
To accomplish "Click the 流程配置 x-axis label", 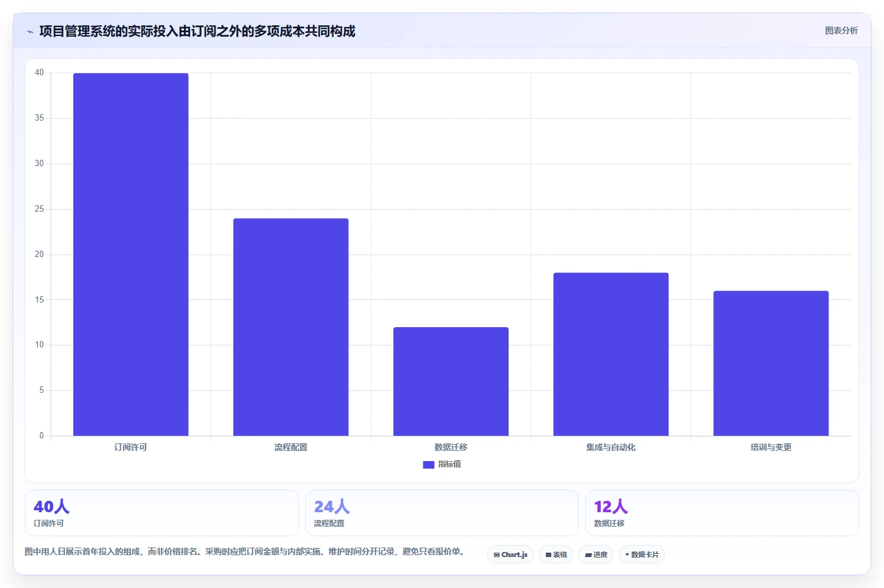I will 291,447.
